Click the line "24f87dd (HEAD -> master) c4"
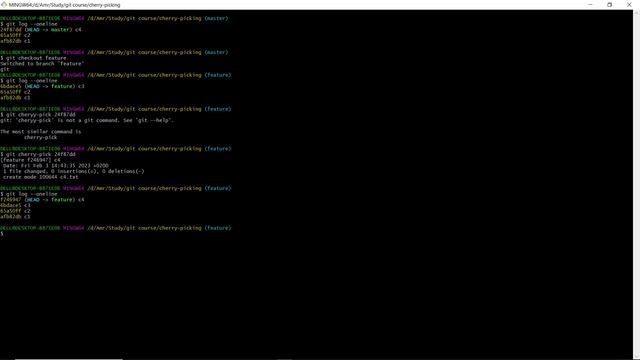Image resolution: width=640 pixels, height=360 pixels. pyautogui.click(x=41, y=30)
